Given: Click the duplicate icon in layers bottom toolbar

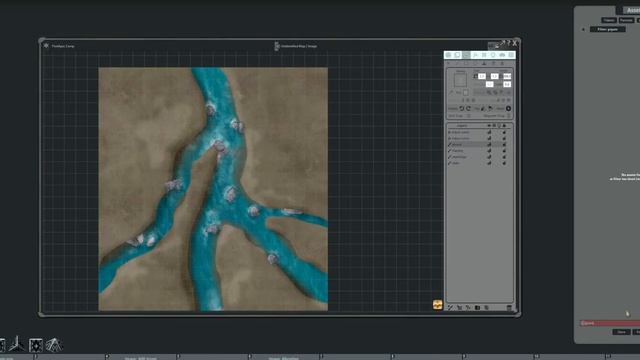Looking at the screenshot, I should pos(487,307).
